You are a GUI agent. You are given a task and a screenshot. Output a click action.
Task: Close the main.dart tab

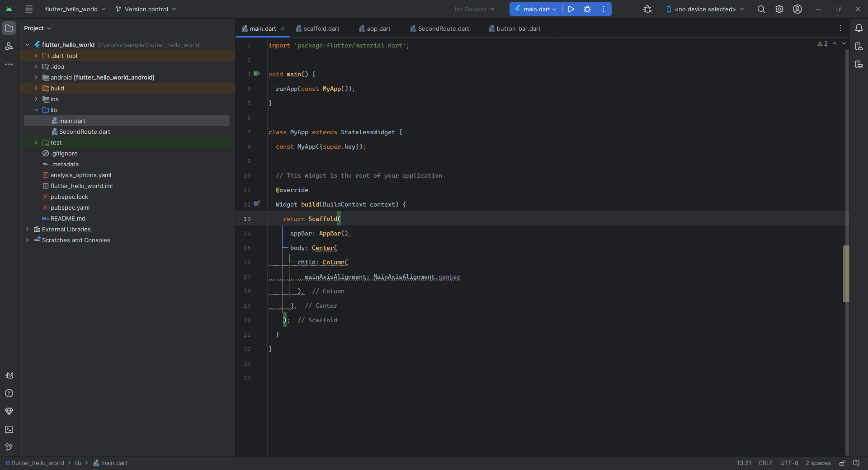point(283,28)
